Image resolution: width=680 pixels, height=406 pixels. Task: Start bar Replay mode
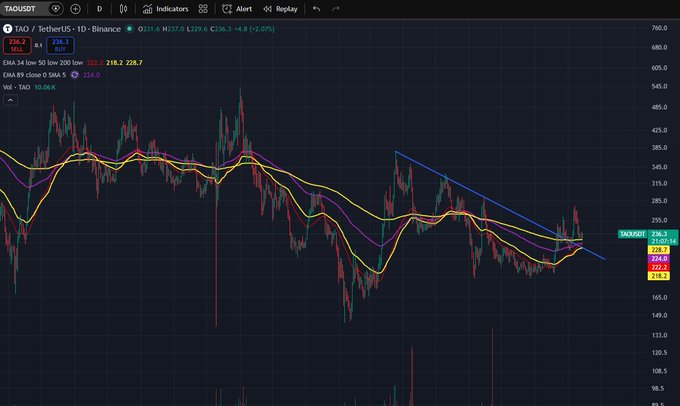[x=281, y=9]
